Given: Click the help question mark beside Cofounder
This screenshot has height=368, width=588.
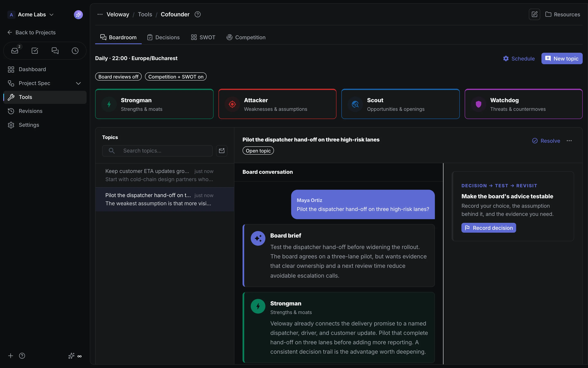Looking at the screenshot, I should tap(198, 14).
